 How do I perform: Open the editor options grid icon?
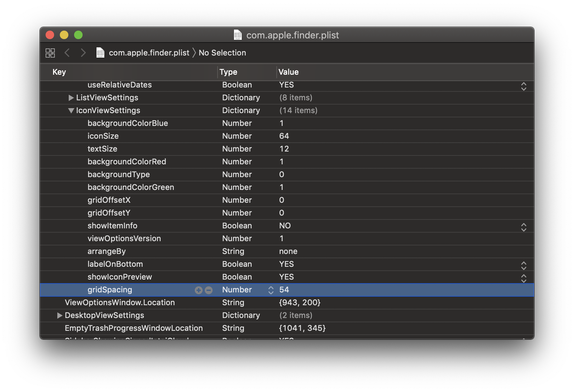(x=50, y=53)
